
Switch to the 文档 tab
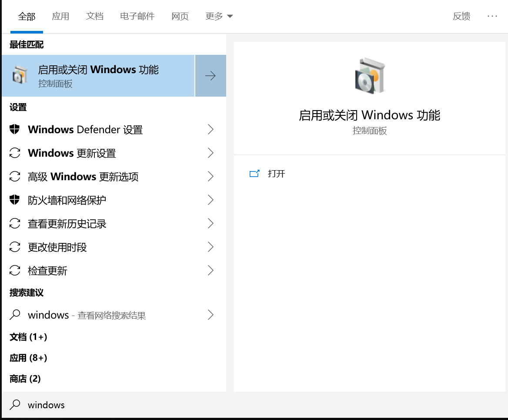click(x=95, y=16)
